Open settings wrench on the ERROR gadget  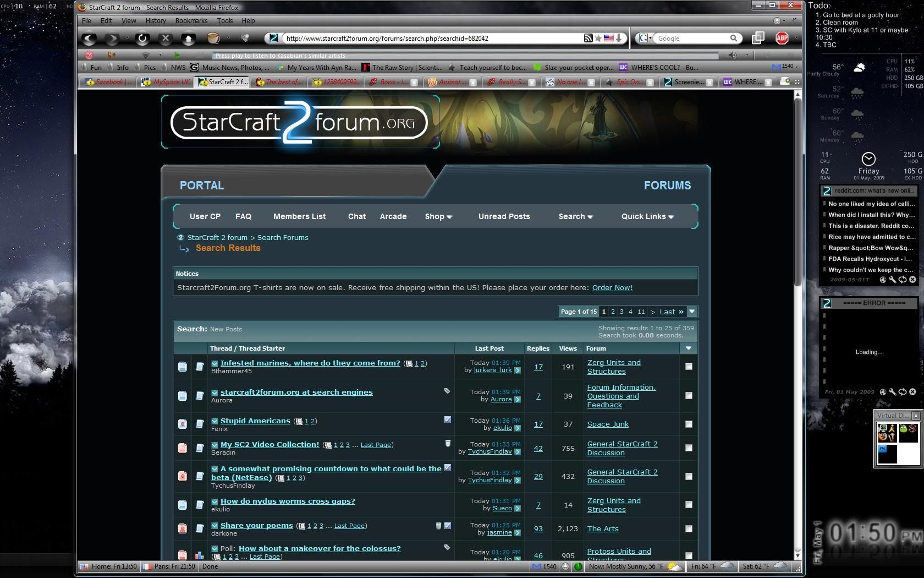pos(893,392)
